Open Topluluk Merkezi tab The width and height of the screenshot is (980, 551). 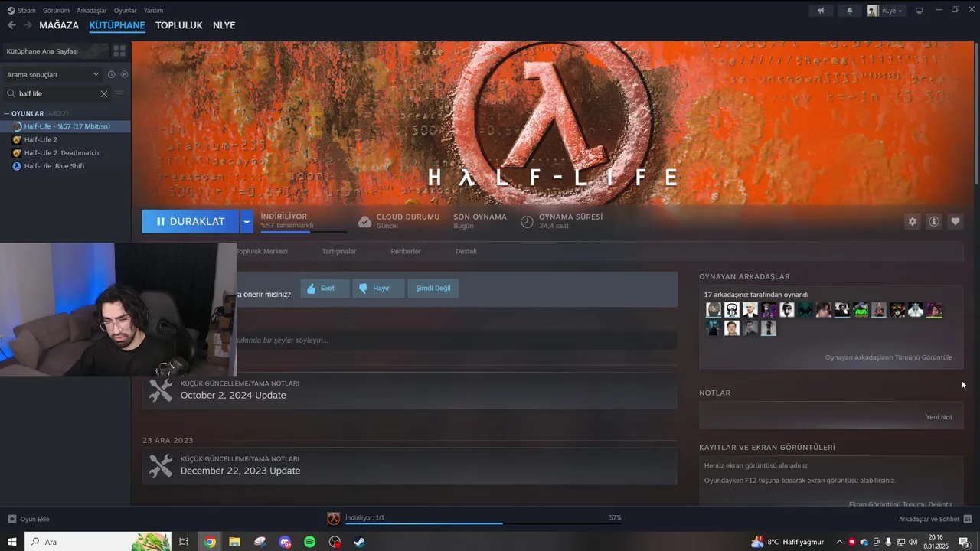point(261,251)
